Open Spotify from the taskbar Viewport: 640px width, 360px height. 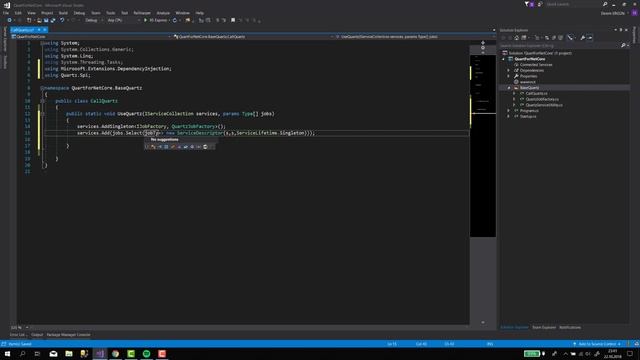pyautogui.click(x=147, y=353)
